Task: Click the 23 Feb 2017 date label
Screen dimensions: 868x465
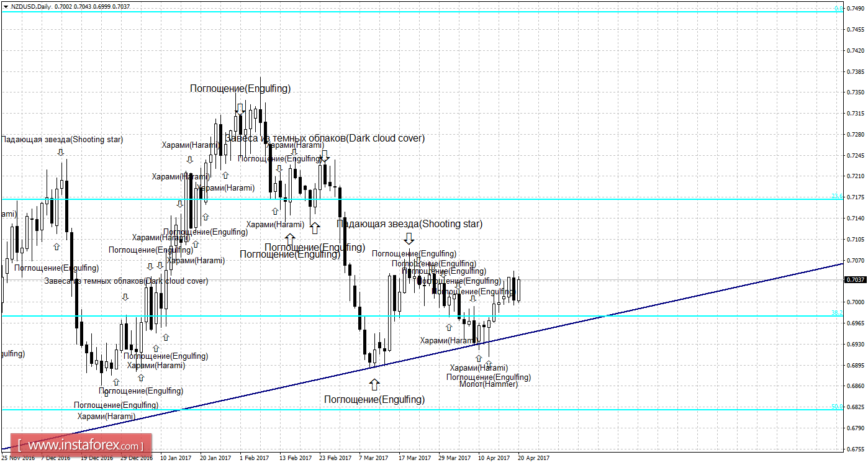Action: [335, 458]
